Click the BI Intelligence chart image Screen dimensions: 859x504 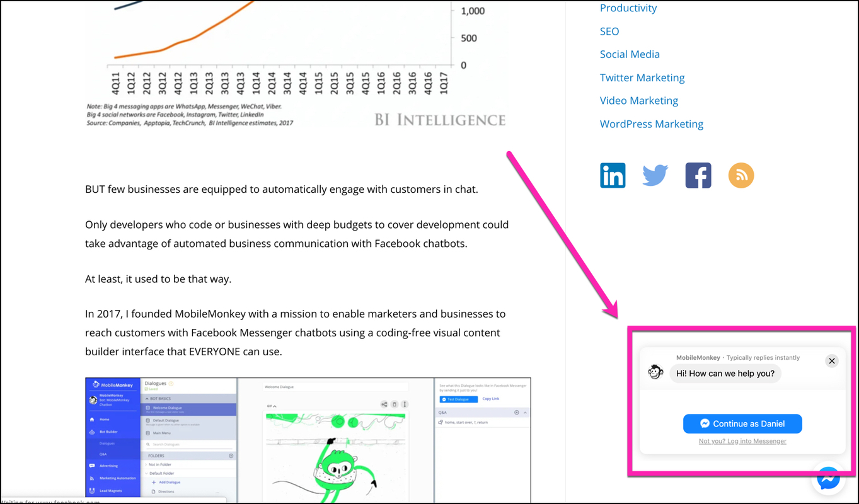(x=296, y=63)
